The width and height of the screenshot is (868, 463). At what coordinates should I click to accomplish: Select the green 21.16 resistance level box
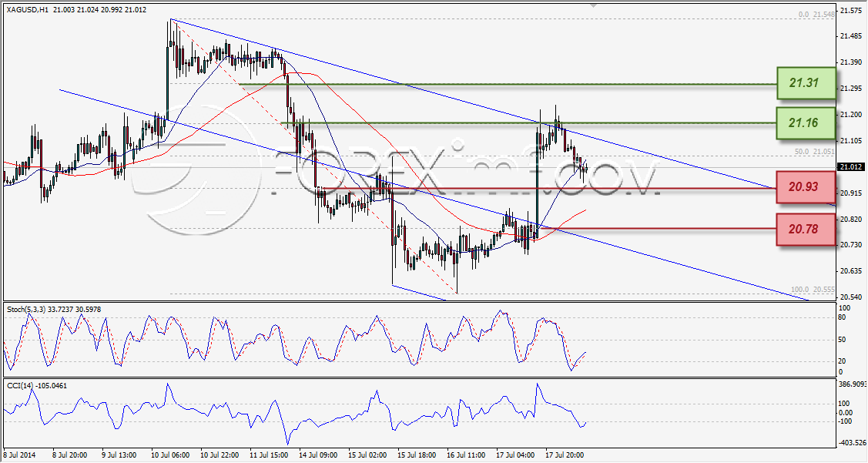coord(806,122)
